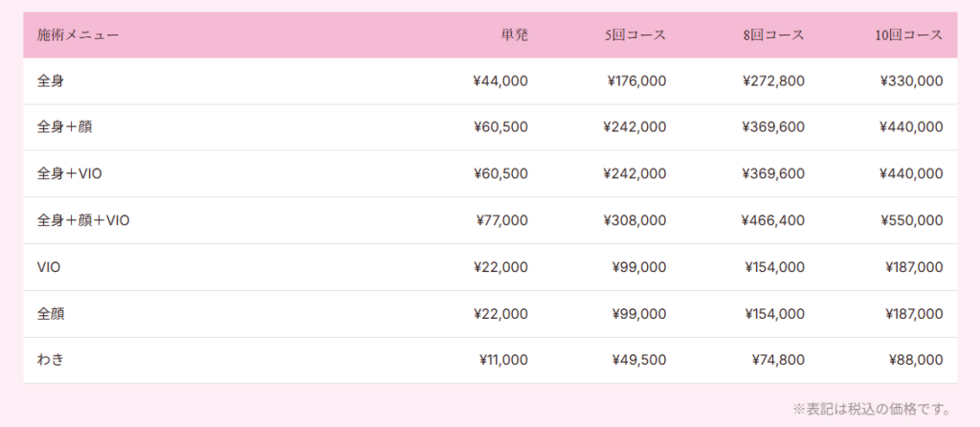Click the 全顔 row label
Viewport: 980px width, 427px height.
(51, 313)
